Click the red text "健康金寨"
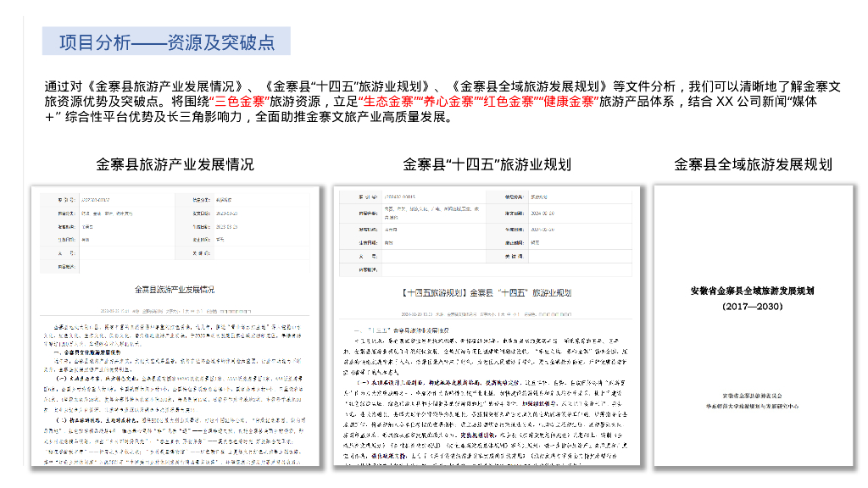 pos(569,102)
